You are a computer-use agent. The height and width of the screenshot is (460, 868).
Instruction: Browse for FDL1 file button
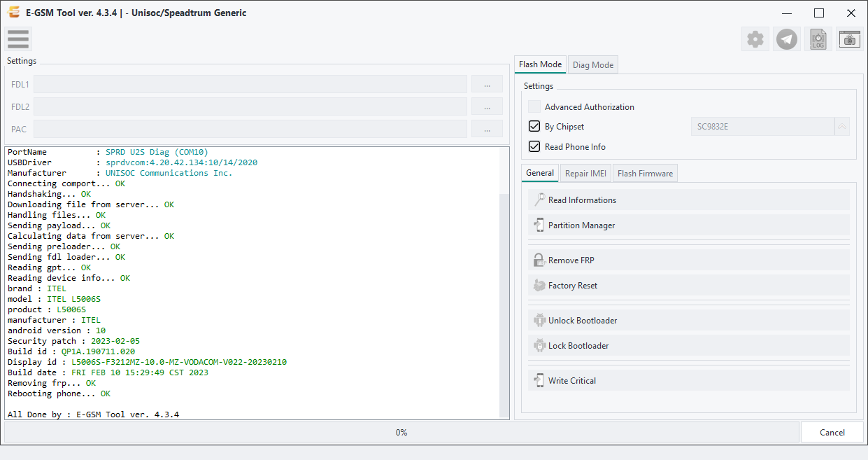(487, 84)
